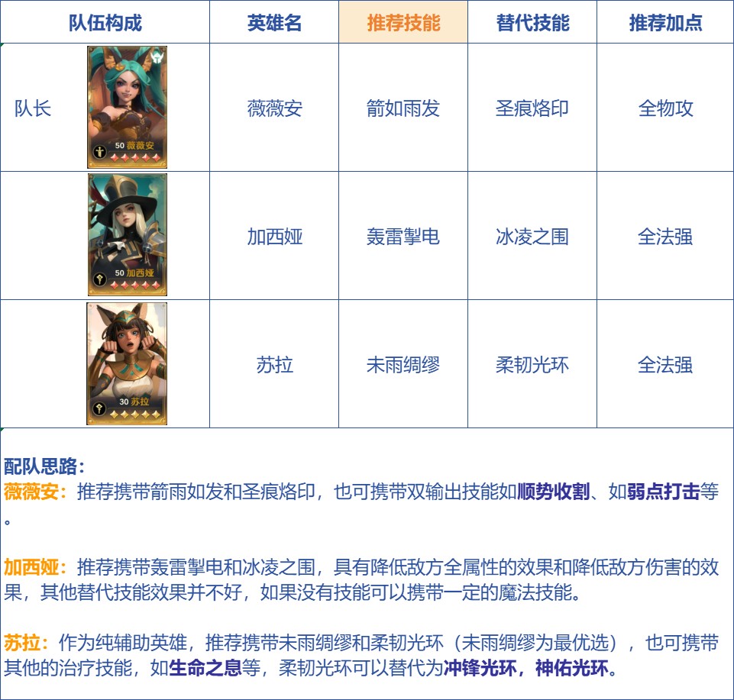Image resolution: width=734 pixels, height=700 pixels.
Task: Click the 冰凌之围 alternative skill cell
Action: pos(532,237)
